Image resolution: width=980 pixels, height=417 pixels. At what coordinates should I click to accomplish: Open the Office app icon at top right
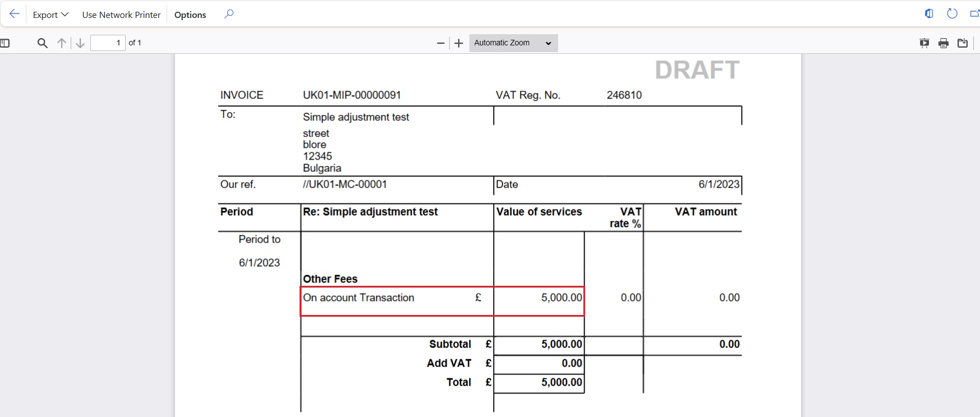(929, 13)
